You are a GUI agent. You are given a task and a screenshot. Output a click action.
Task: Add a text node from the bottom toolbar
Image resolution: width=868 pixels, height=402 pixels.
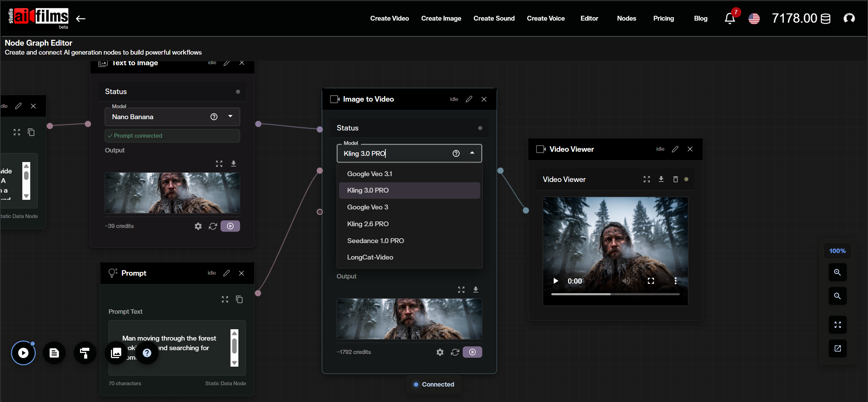click(x=54, y=353)
